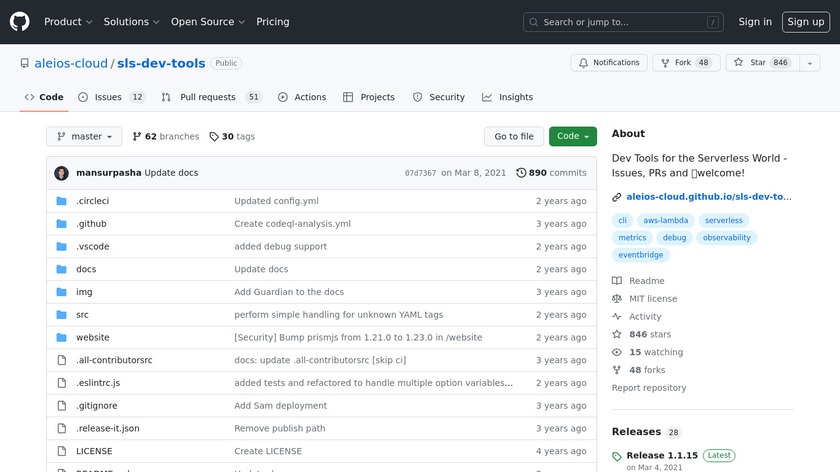Fork the repository using Fork button
840x472 pixels.
pyautogui.click(x=685, y=63)
